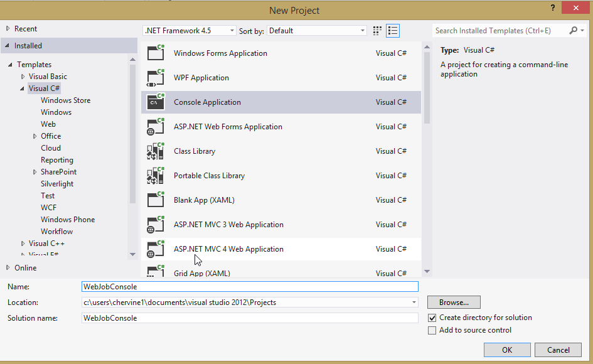Collapse the Installed section
The width and height of the screenshot is (593, 364).
coord(7,46)
